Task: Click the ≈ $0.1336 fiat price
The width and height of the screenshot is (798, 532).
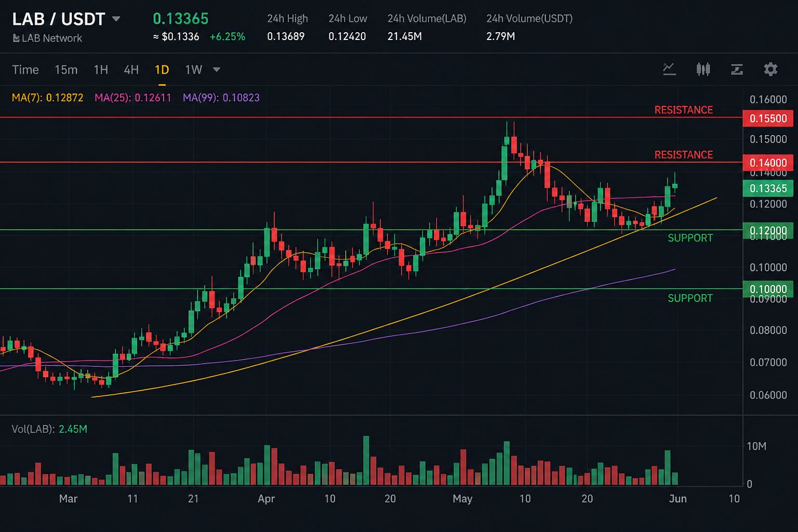Action: pos(176,36)
